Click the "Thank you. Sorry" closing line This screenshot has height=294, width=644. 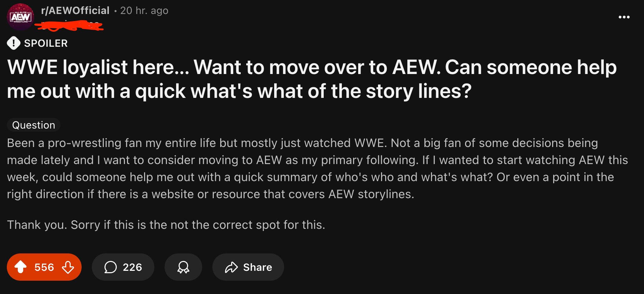[x=166, y=225]
